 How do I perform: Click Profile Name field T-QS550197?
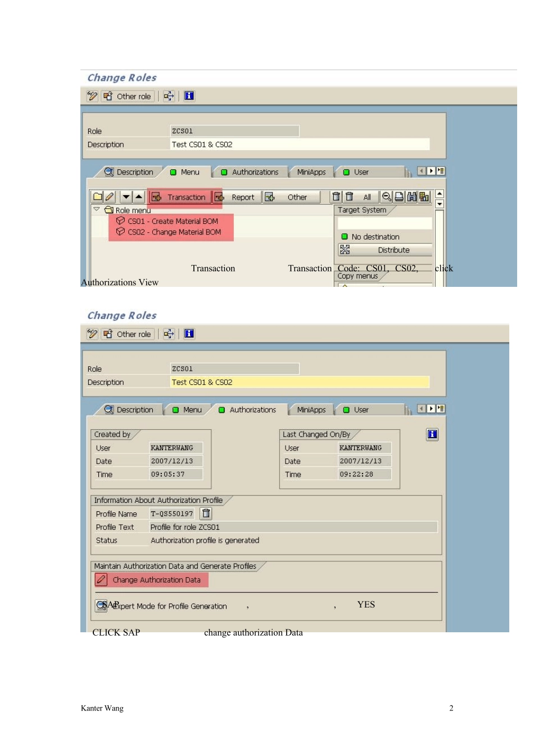point(172,514)
